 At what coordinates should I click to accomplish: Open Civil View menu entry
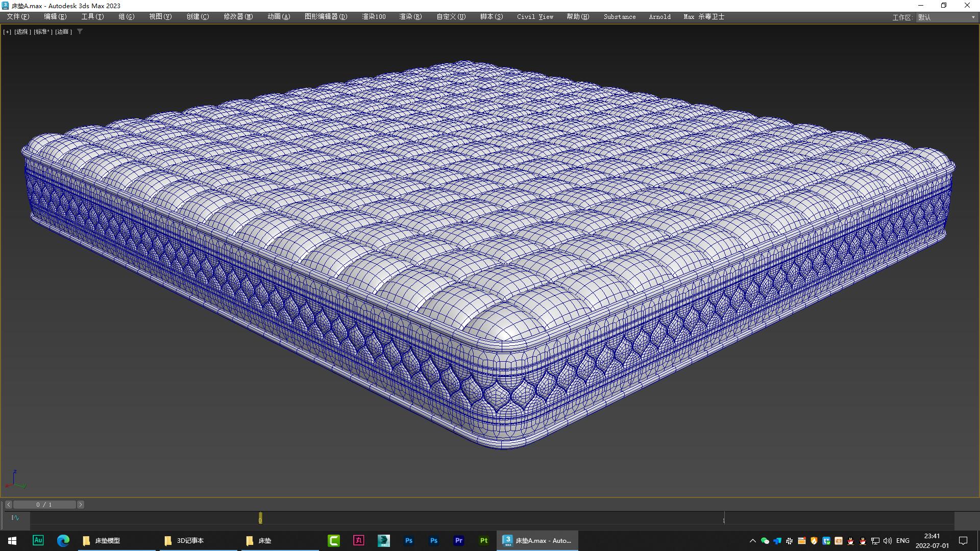(534, 16)
